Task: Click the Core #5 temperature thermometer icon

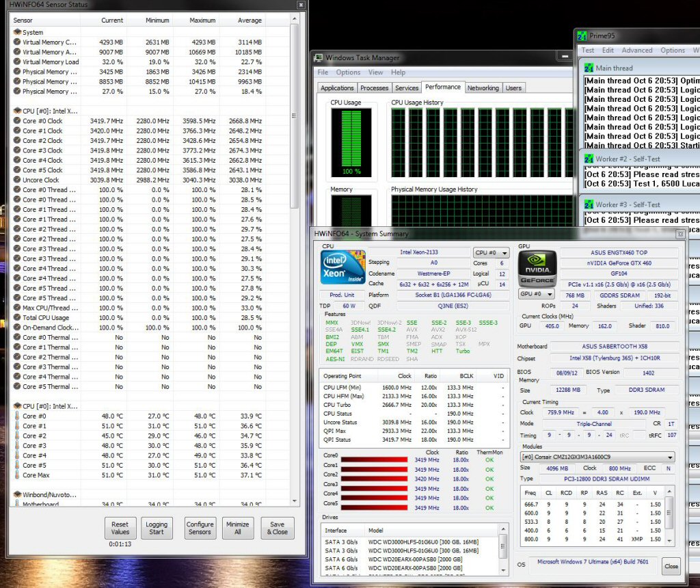Action: 17,465
